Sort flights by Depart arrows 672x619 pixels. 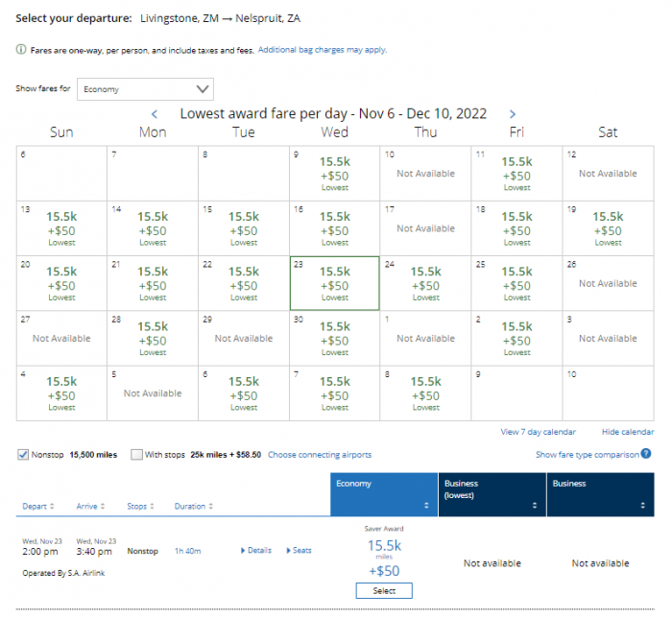click(52, 506)
